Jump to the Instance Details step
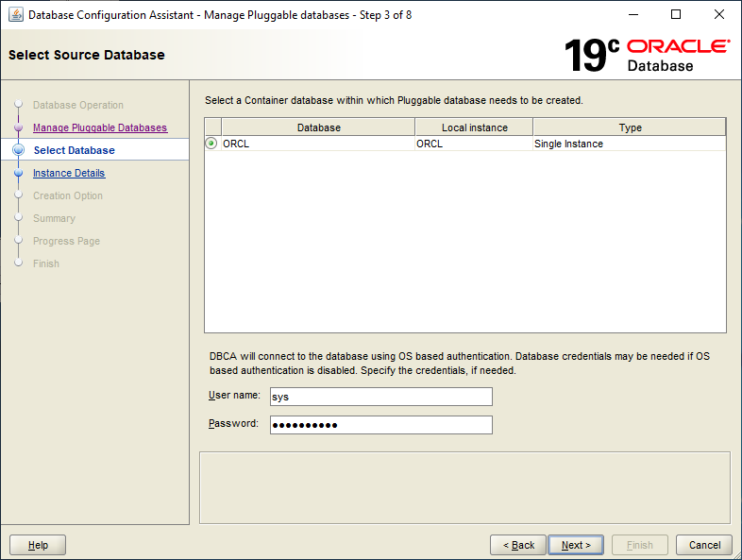The image size is (742, 560). pos(69,173)
